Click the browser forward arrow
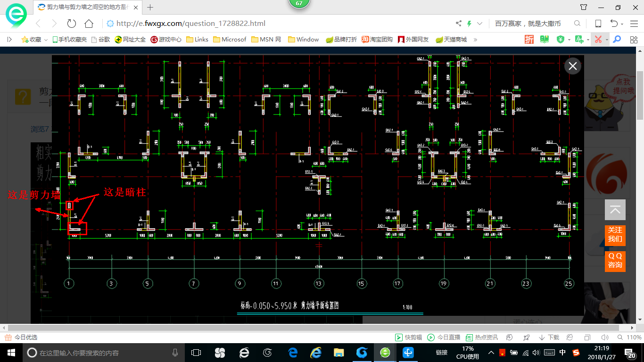Viewport: 644px width, 362px height. click(54, 24)
